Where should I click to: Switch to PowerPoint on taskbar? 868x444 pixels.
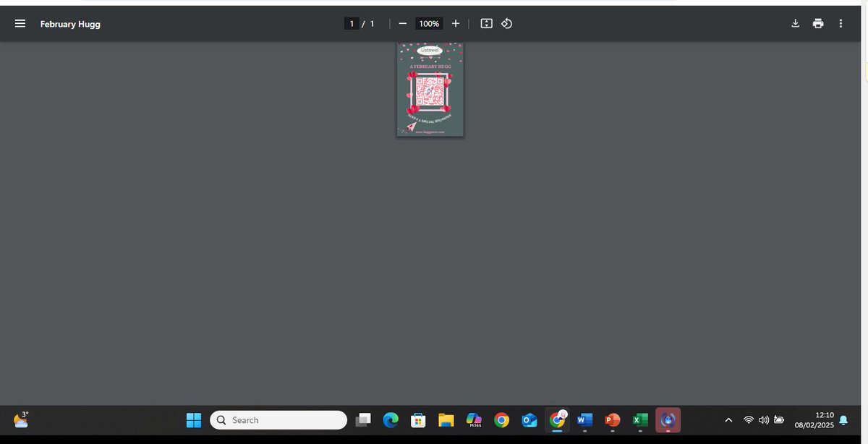click(x=613, y=420)
